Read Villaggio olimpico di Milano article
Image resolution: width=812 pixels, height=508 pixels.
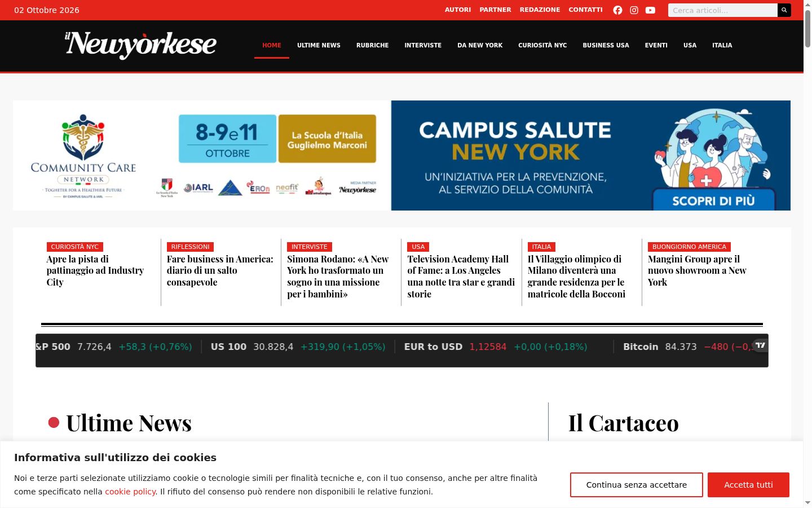point(577,277)
